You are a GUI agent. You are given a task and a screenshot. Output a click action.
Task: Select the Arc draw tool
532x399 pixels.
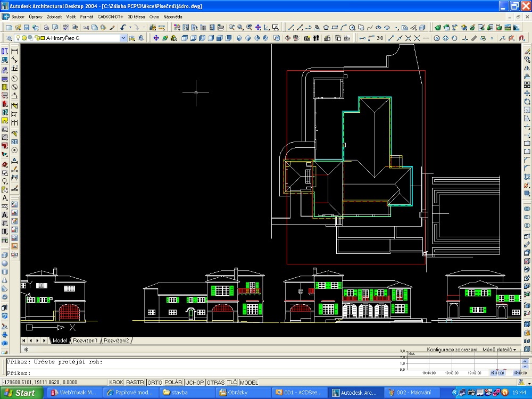[x=344, y=28]
